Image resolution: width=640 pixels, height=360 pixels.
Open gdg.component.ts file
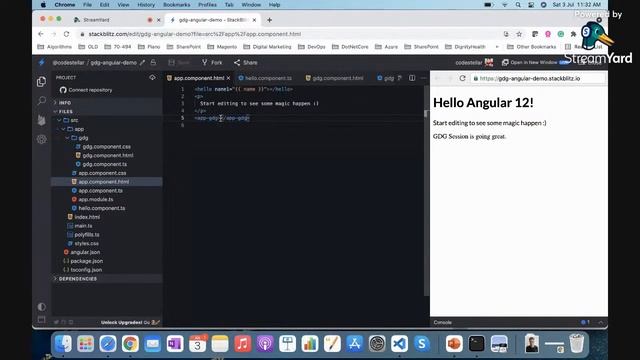(104, 164)
